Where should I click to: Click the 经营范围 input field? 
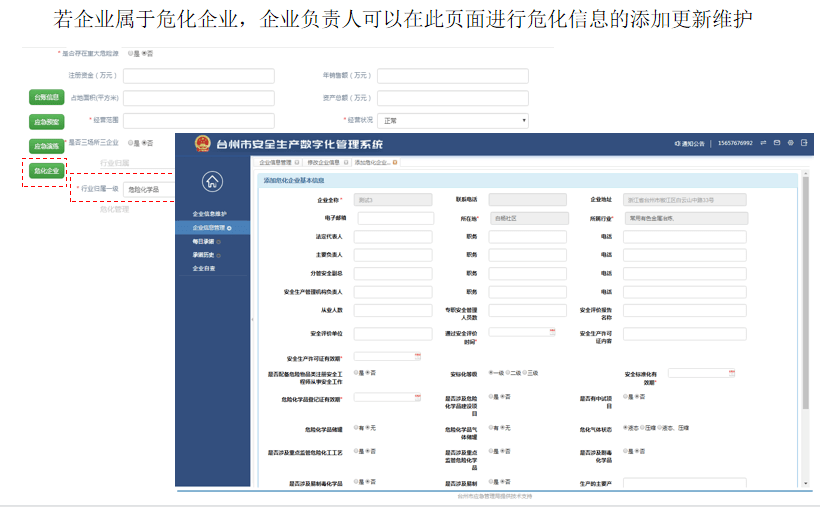199,121
